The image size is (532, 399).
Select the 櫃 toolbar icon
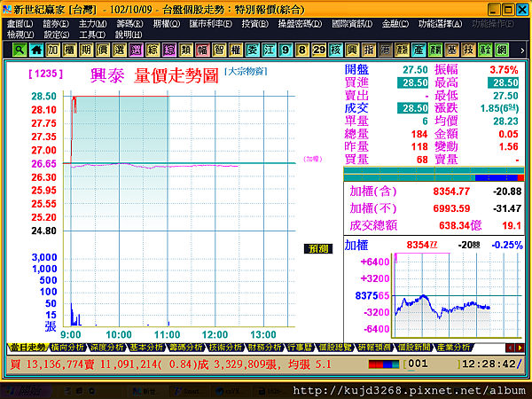point(69,50)
